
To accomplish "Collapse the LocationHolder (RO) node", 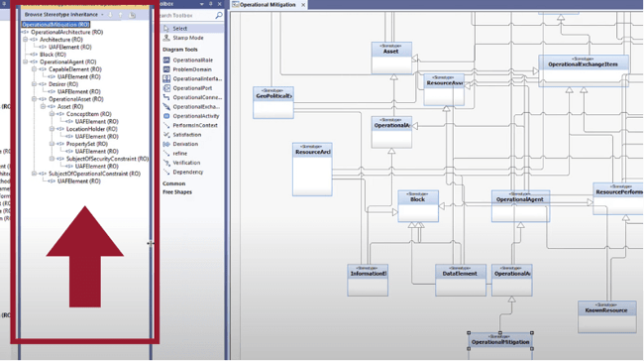I will tap(53, 129).
